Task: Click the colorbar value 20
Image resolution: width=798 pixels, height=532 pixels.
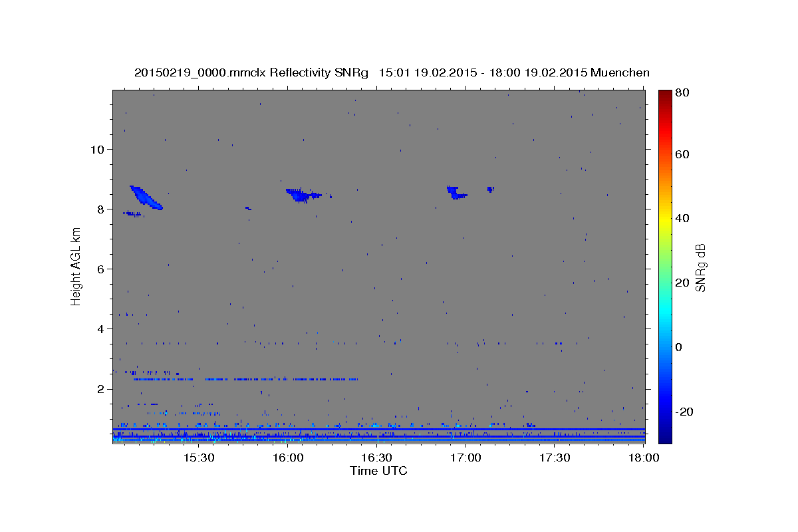Action: pyautogui.click(x=683, y=283)
